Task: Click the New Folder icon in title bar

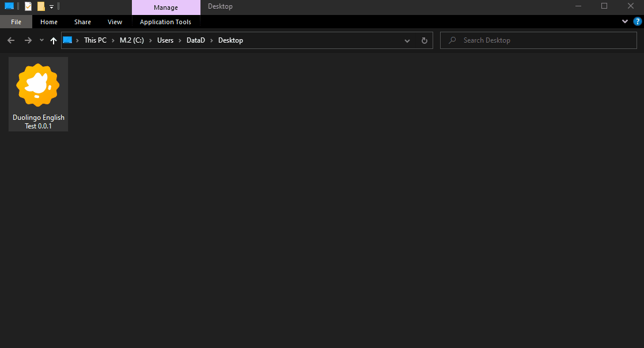Action: 41,6
